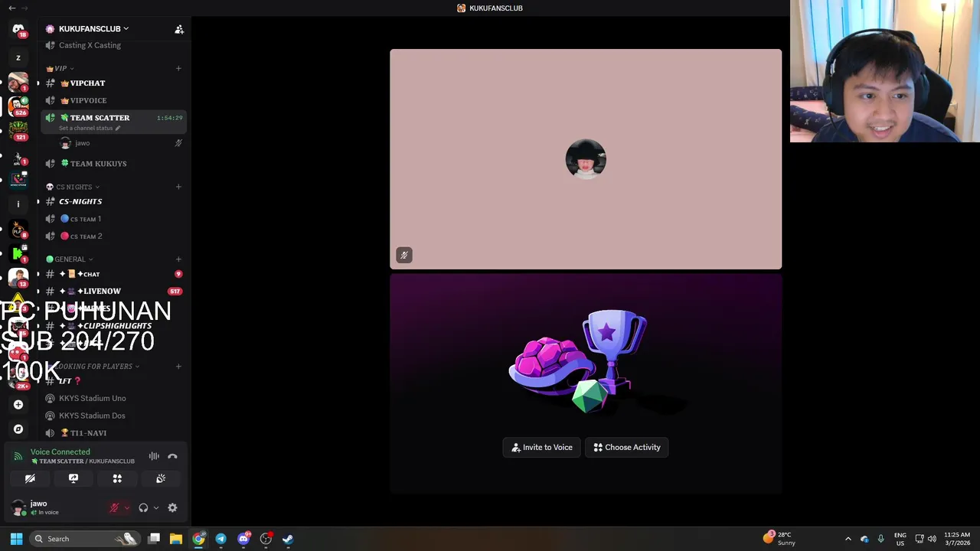This screenshot has width=980, height=551.
Task: Unmute the microphone for jawo
Action: [x=114, y=507]
